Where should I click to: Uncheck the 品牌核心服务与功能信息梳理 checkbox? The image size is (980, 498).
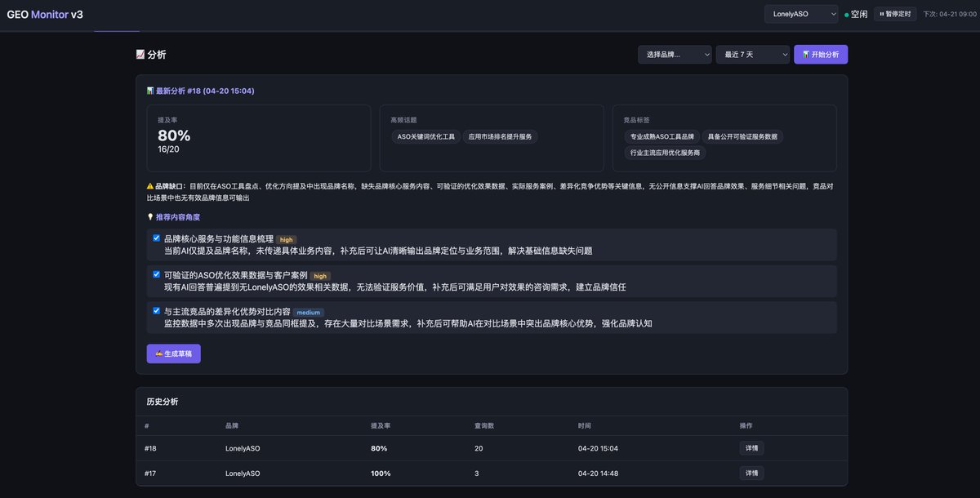(x=157, y=238)
